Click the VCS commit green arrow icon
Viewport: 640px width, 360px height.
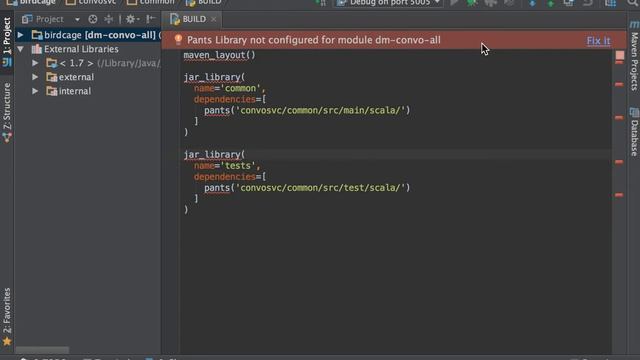click(x=550, y=3)
